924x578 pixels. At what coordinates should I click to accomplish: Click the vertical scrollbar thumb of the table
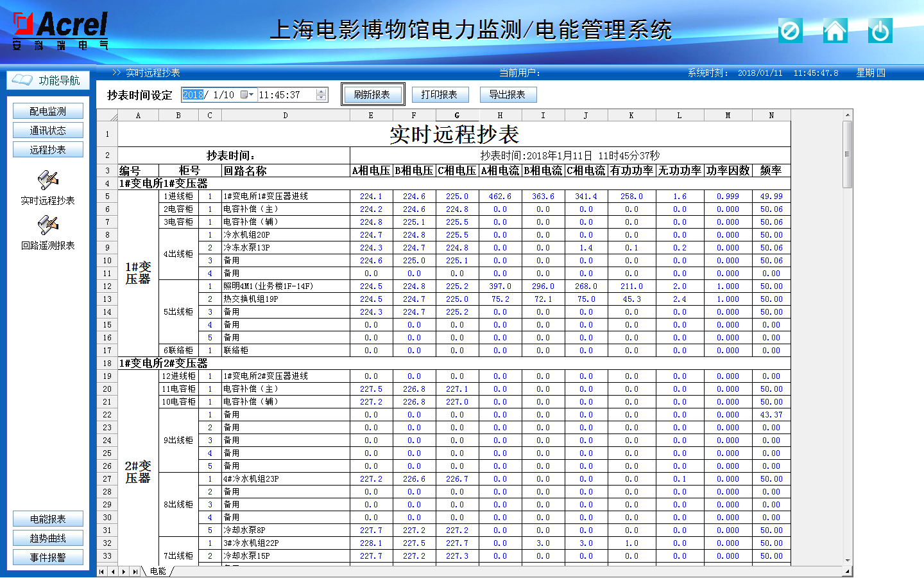click(847, 154)
